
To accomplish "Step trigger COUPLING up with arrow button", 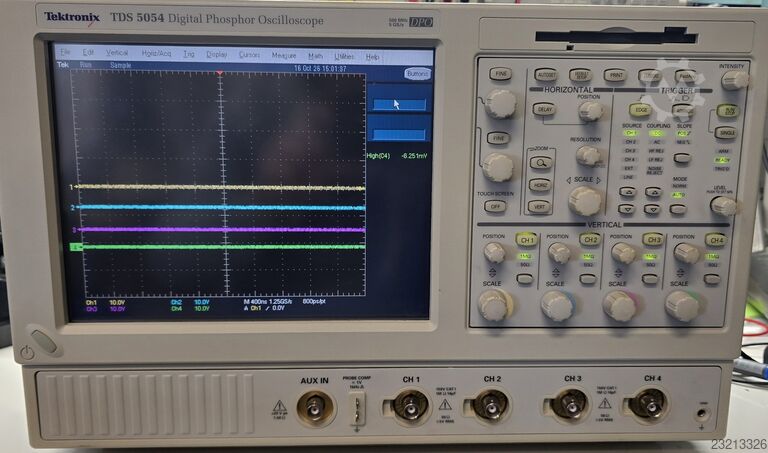I will click(x=653, y=192).
